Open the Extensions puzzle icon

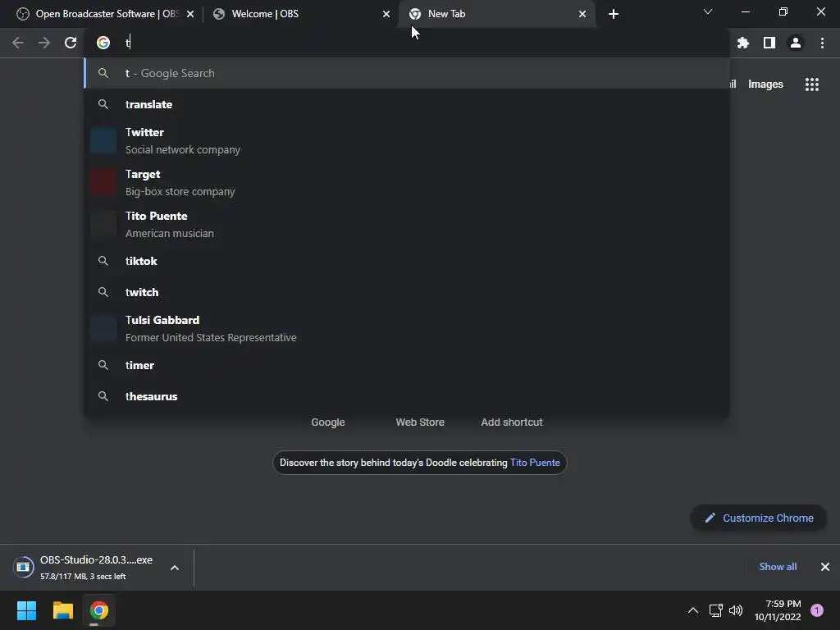tap(742, 43)
